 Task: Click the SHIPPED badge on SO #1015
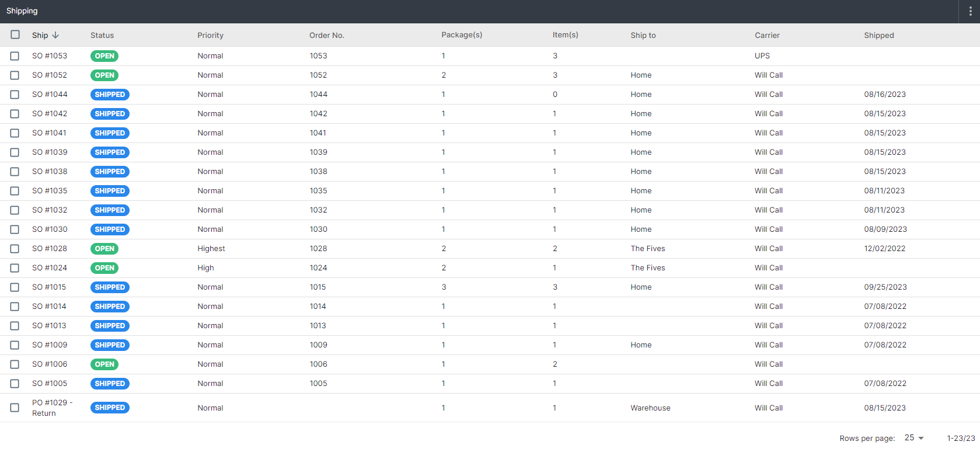pyautogui.click(x=110, y=287)
